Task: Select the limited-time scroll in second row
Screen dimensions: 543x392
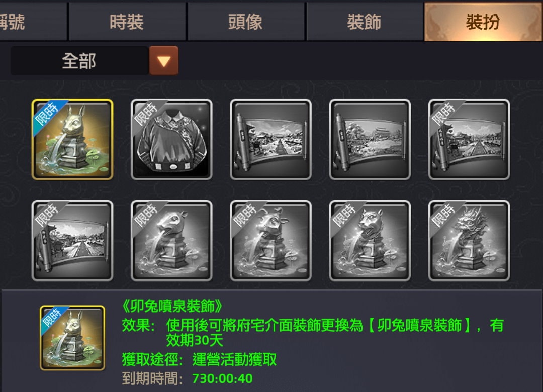Action: click(x=72, y=241)
